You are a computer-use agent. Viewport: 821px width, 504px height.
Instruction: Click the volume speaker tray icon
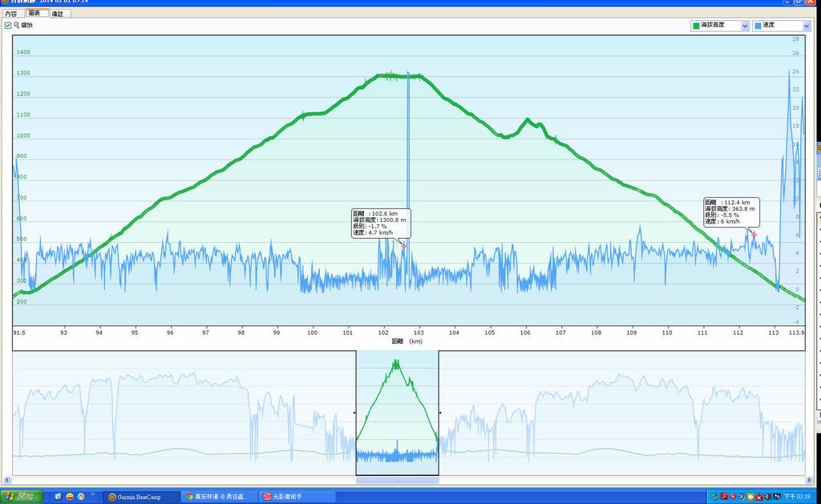point(767,497)
